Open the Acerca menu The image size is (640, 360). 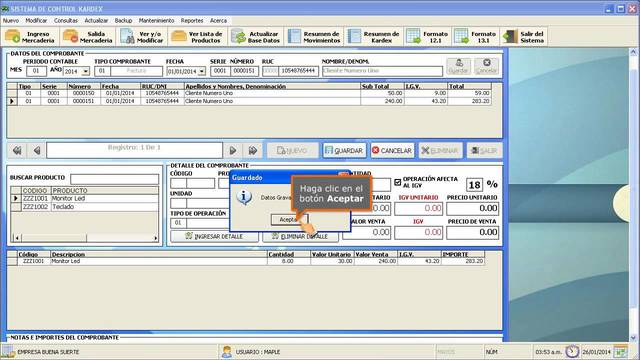pos(218,20)
